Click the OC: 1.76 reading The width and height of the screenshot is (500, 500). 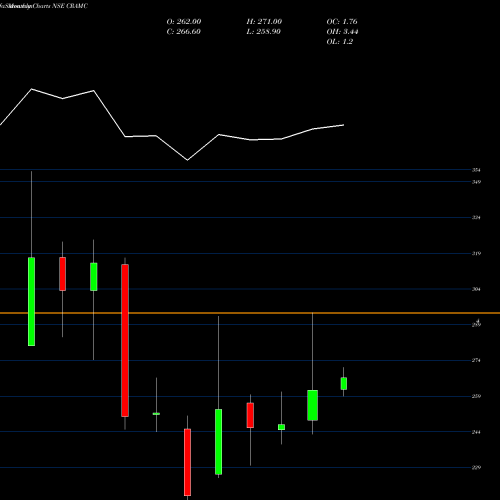click(342, 22)
